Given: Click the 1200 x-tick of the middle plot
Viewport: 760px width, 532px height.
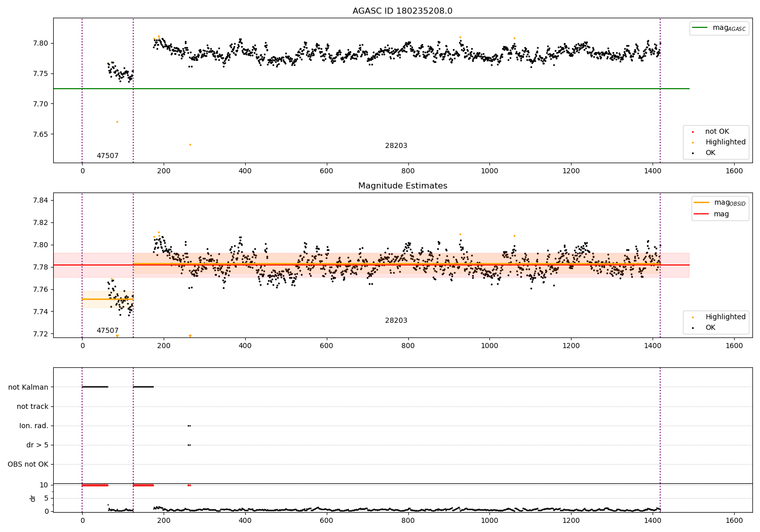Looking at the screenshot, I should click(x=571, y=346).
